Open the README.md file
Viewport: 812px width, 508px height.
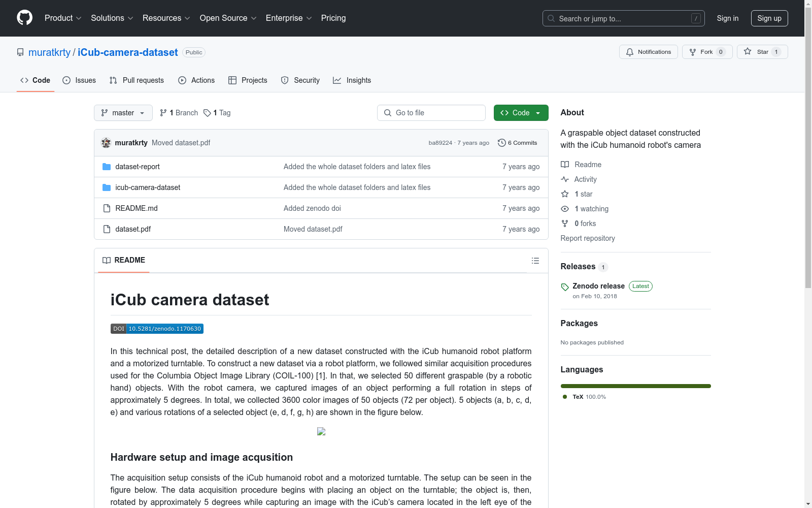(137, 208)
